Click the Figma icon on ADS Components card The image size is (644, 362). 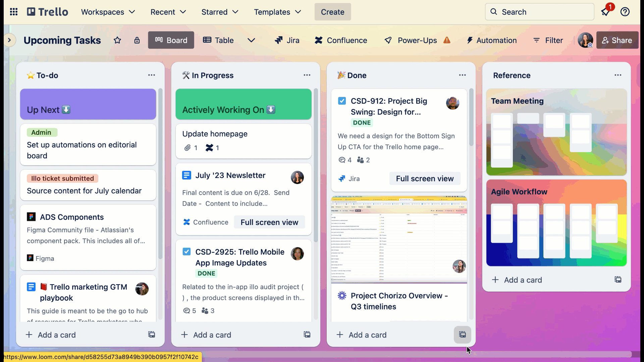pyautogui.click(x=30, y=258)
